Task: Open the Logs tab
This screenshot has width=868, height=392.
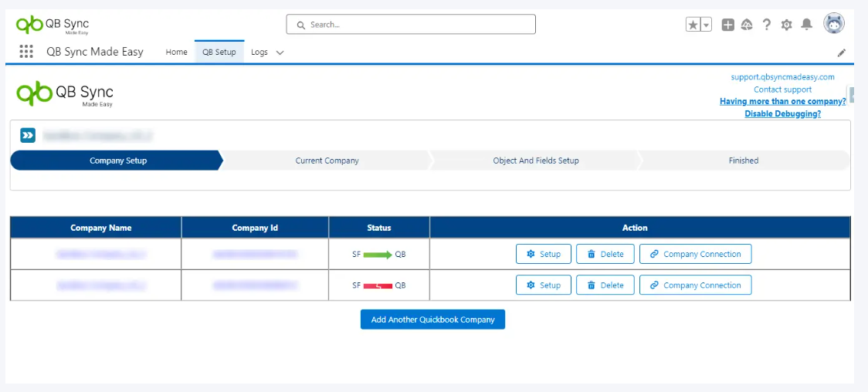Action: (259, 52)
